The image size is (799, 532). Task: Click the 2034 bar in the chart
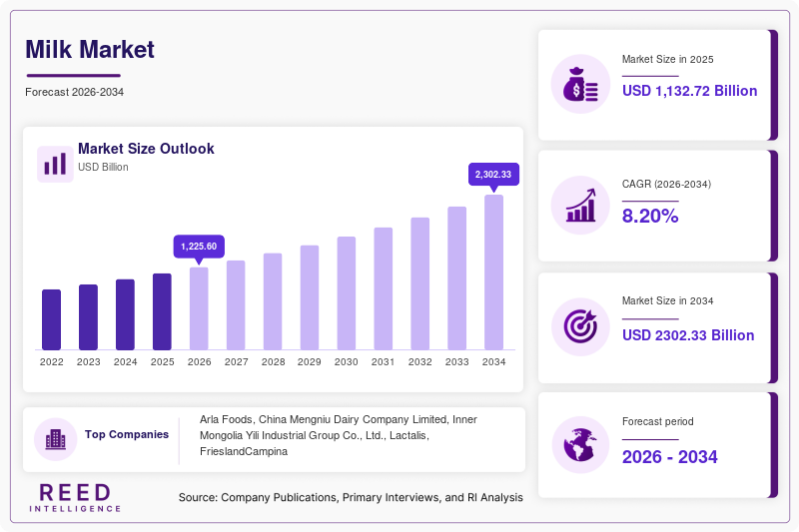point(493,272)
